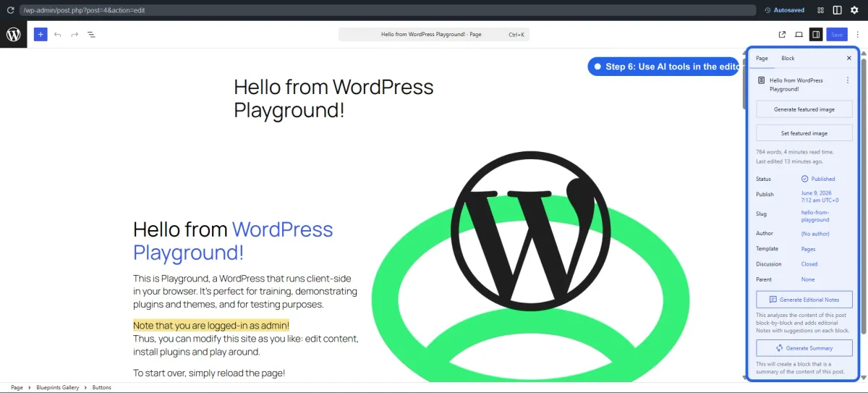
Task: Change template via Pages link
Action: tap(809, 249)
